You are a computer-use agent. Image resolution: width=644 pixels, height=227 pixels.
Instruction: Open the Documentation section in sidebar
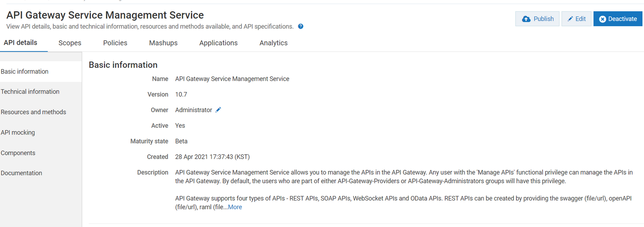point(21,173)
